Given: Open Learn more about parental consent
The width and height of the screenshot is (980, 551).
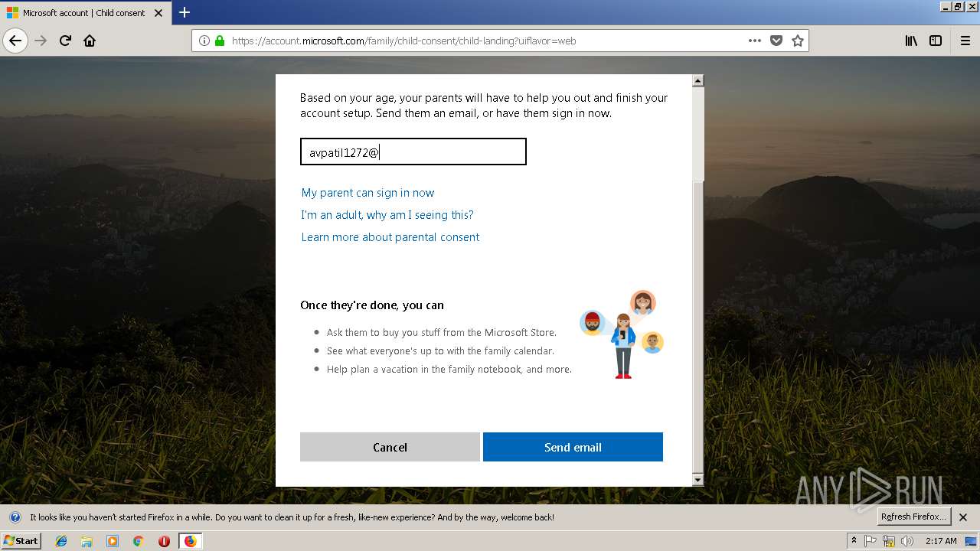Looking at the screenshot, I should tap(390, 237).
